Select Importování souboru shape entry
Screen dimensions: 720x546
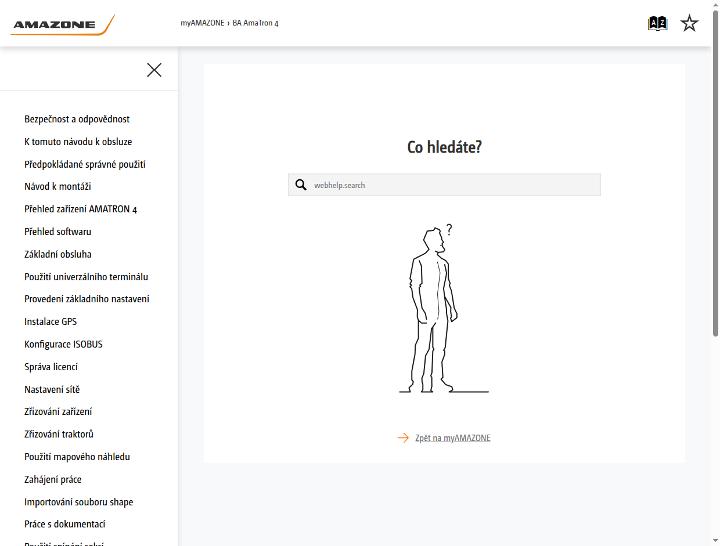pyautogui.click(x=79, y=501)
